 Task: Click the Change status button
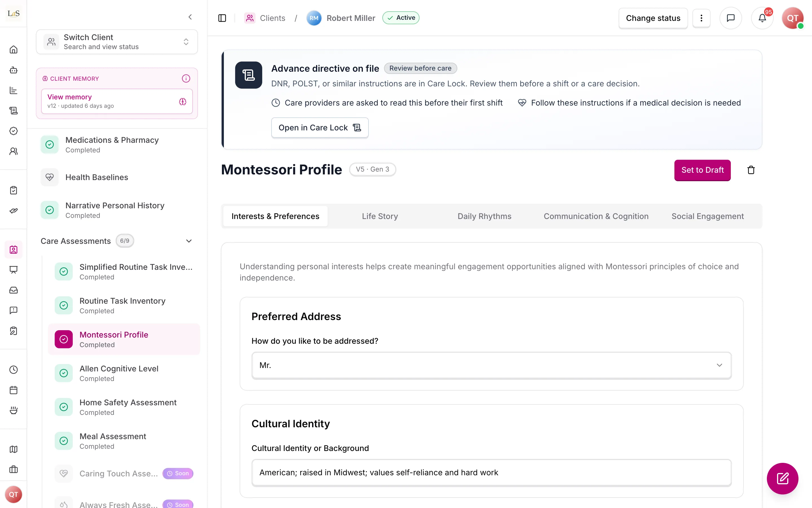click(x=653, y=18)
